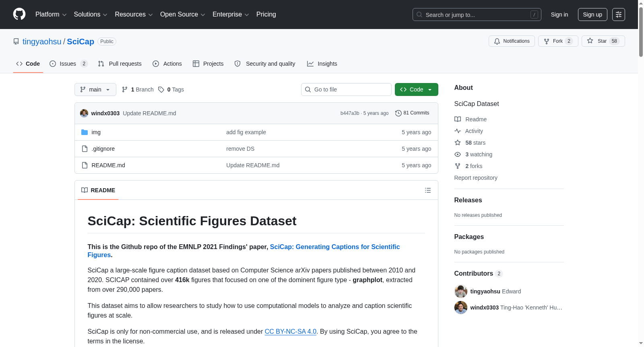This screenshot has width=644, height=347.
Task: Open the 'remove DS' commit message
Action: click(240, 149)
